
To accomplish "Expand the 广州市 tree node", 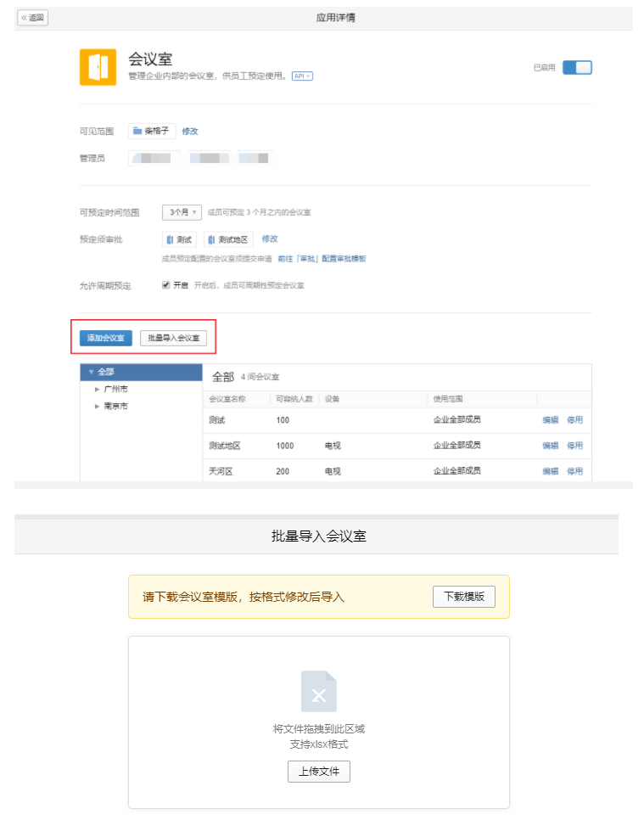I will (97, 389).
